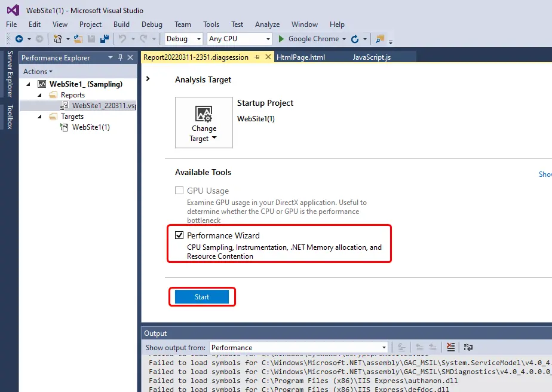The width and height of the screenshot is (552, 392).
Task: Open the back navigation history dropdown
Action: click(x=29, y=39)
